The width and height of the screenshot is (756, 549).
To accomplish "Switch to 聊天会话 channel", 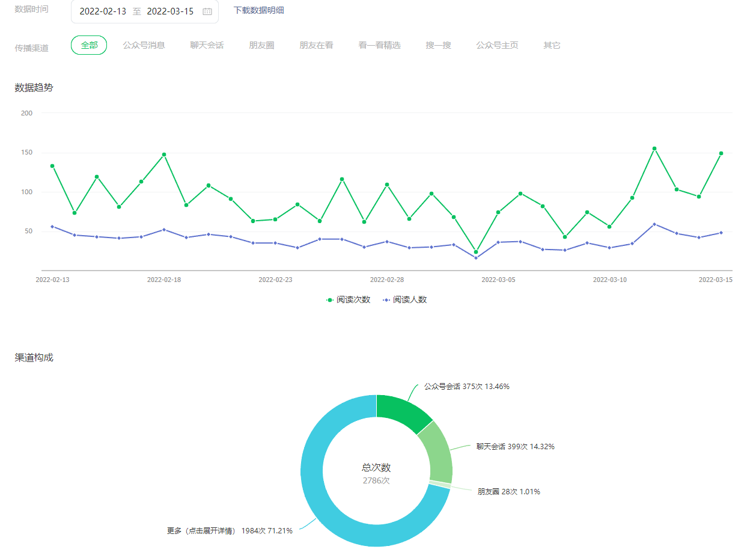I will pos(207,45).
